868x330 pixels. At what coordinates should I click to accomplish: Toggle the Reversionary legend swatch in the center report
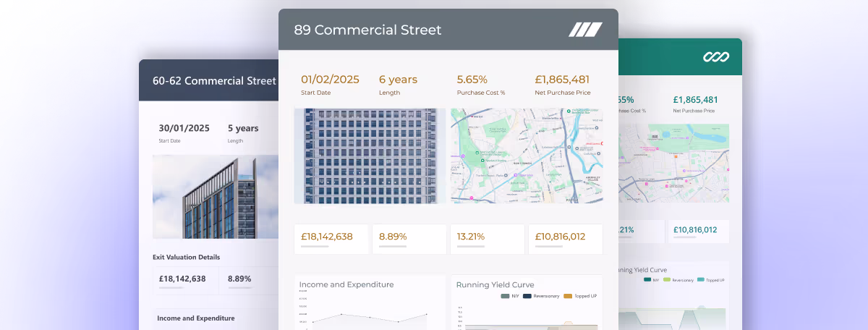click(527, 296)
